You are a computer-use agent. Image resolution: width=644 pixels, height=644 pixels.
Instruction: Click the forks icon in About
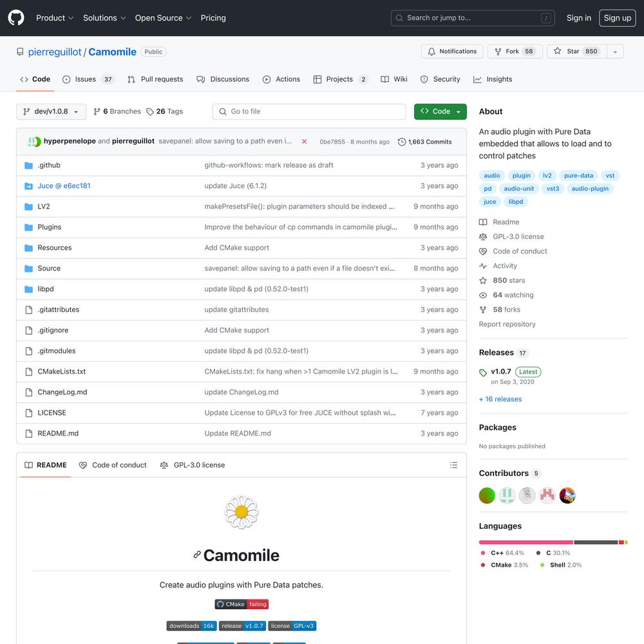[483, 310]
